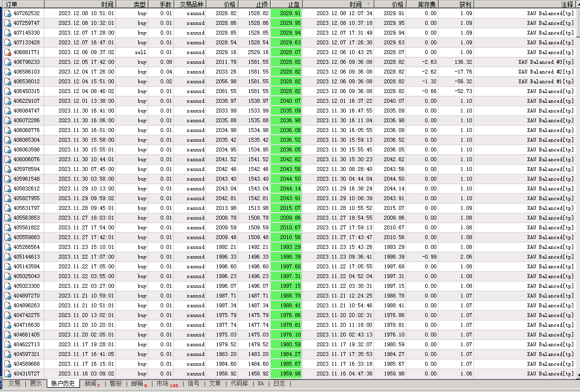The height and width of the screenshot is (392, 580).
Task: Select the icon for order 404897270
Action: 7,296
